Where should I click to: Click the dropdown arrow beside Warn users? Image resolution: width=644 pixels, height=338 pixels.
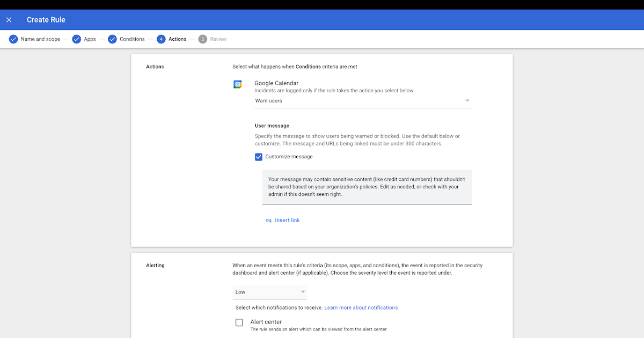click(467, 100)
